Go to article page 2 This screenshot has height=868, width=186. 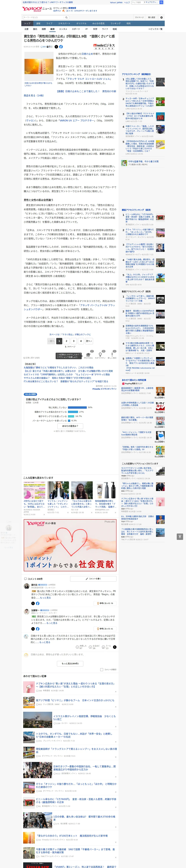click(66, 341)
